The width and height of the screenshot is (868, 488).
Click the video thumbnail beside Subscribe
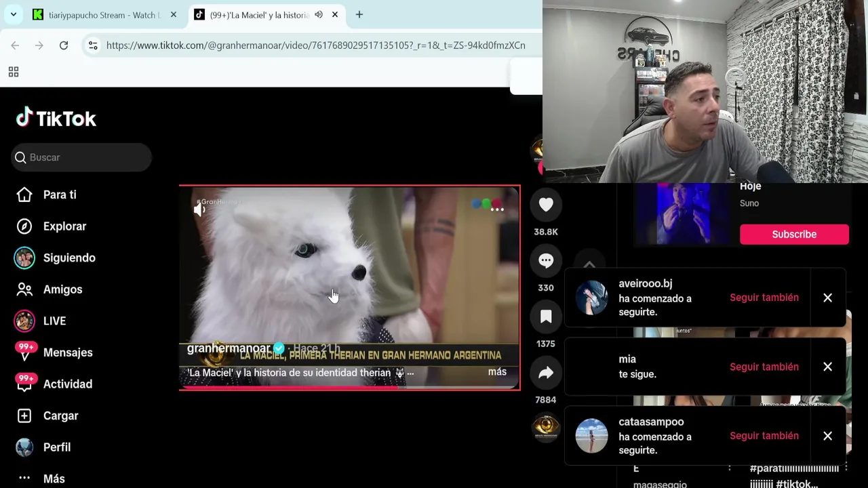point(684,213)
